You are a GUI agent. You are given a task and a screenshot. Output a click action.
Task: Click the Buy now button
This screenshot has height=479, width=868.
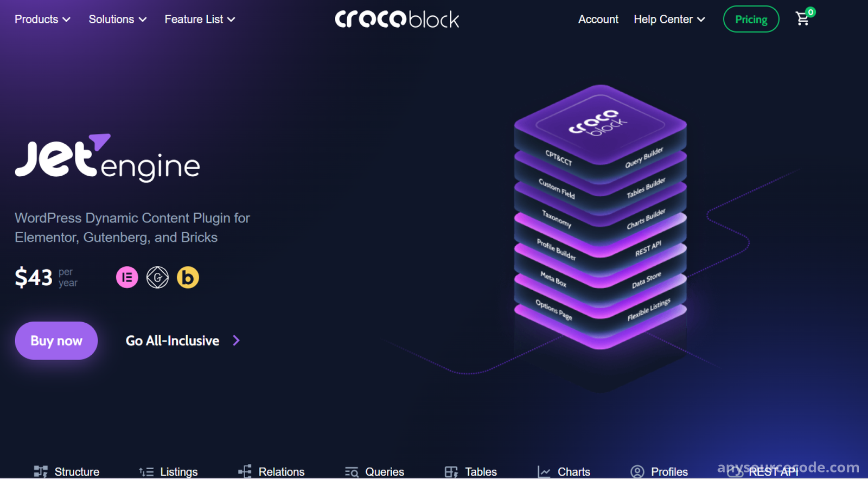pyautogui.click(x=56, y=340)
